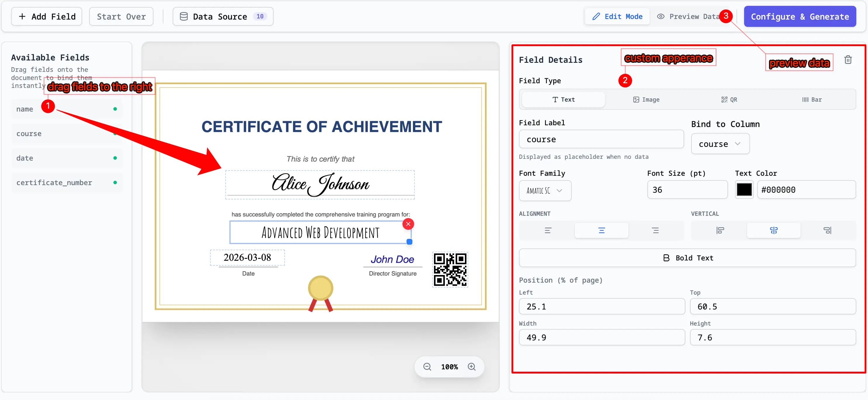Select the Image field type tab
Image resolution: width=868 pixels, height=400 pixels.
coord(646,100)
